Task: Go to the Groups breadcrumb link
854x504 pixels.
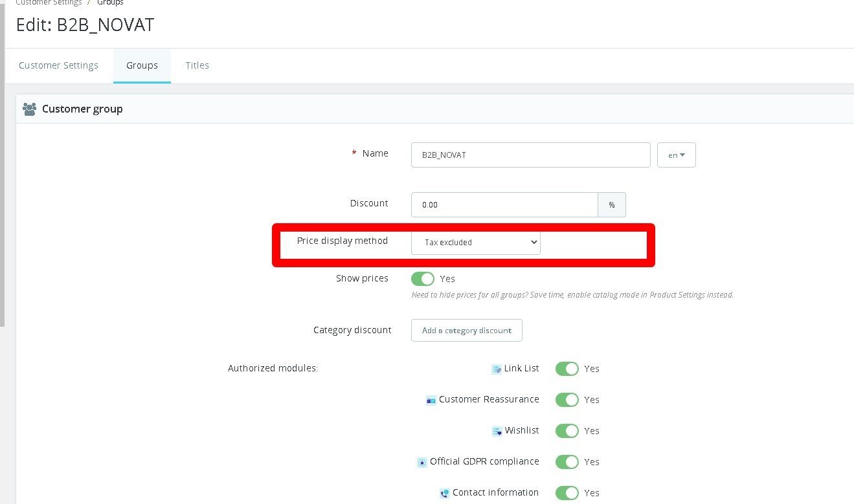Action: tap(110, 3)
